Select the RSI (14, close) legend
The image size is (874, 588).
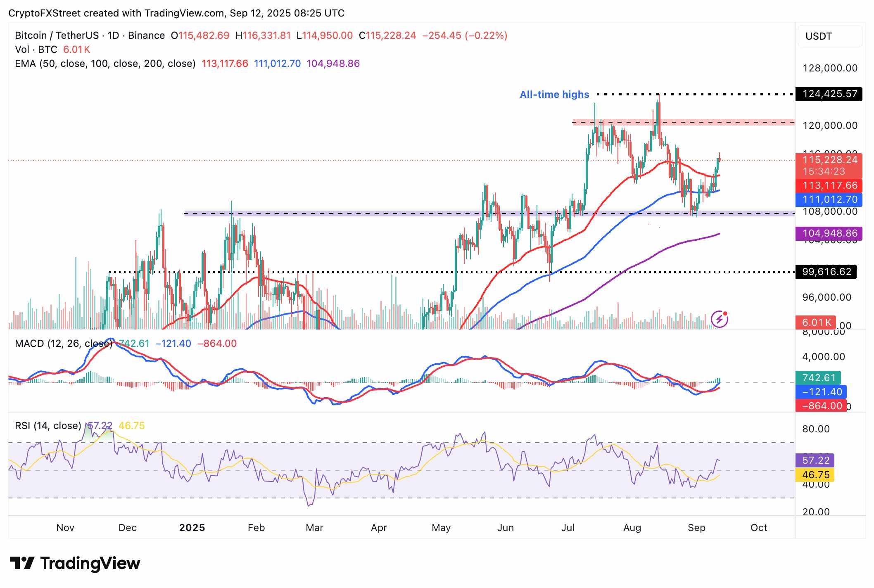(48, 426)
